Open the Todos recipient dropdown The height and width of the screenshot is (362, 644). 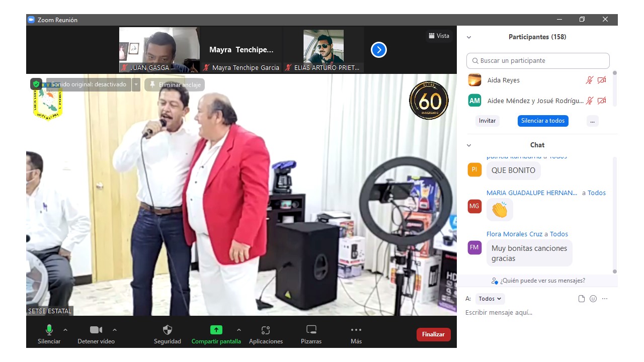(x=490, y=299)
